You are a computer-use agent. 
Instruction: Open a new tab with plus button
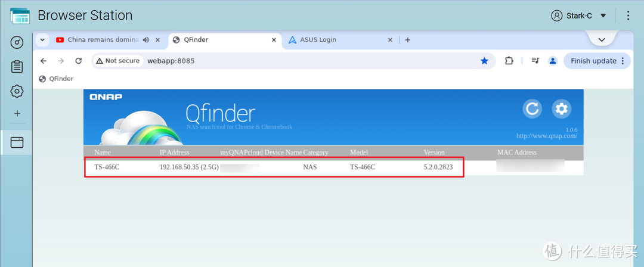click(x=407, y=40)
